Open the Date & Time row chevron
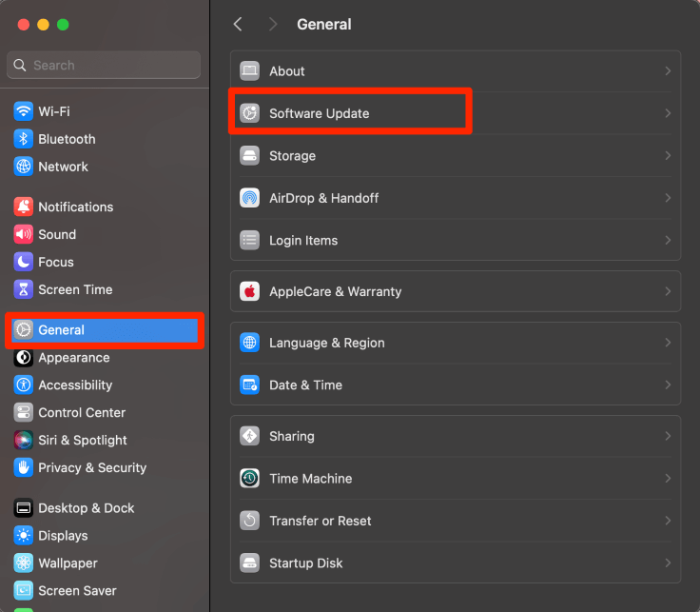The width and height of the screenshot is (700, 612). point(668,385)
